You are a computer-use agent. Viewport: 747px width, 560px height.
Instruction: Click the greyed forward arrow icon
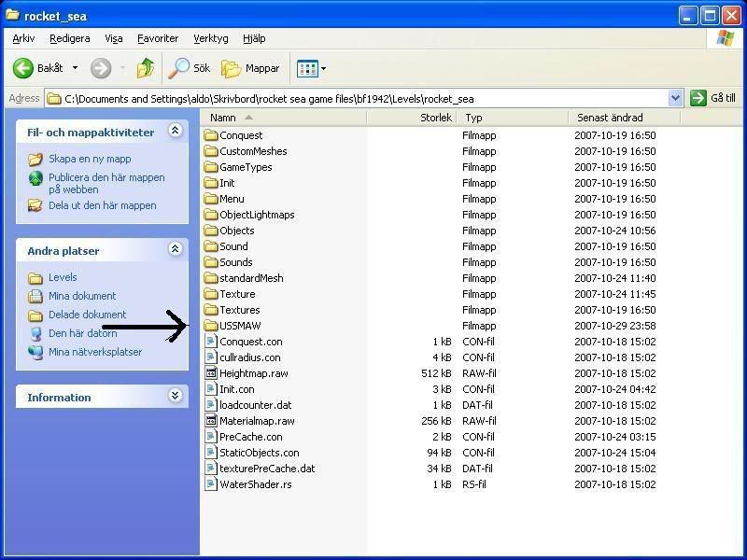pyautogui.click(x=101, y=68)
